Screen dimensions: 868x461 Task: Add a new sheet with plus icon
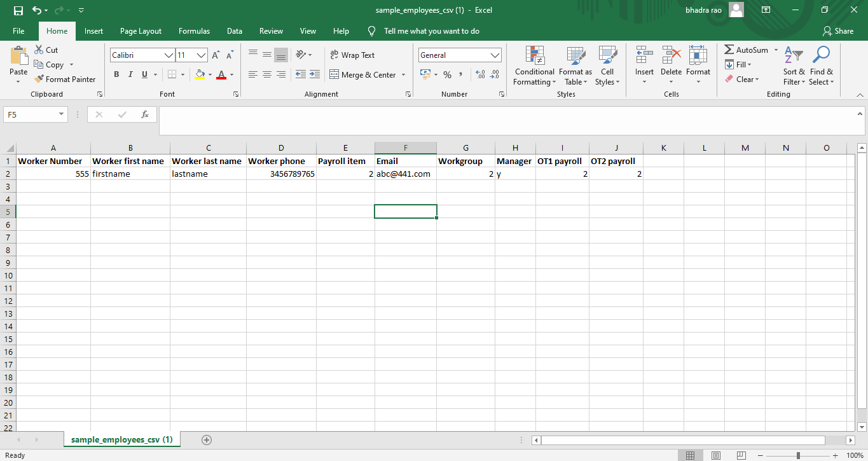206,440
